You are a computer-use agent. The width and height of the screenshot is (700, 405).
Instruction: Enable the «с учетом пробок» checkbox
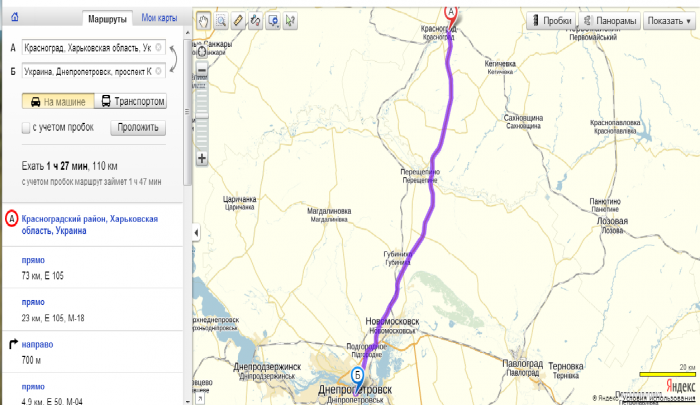[x=26, y=128]
